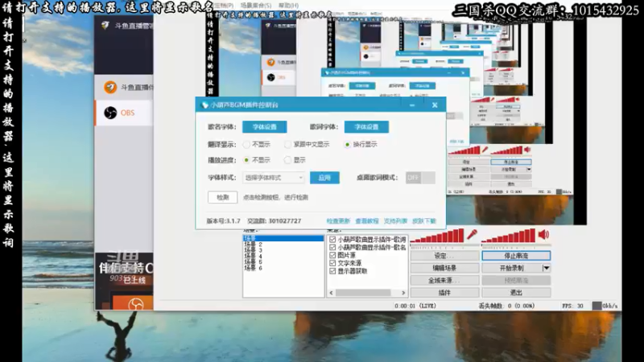
Task: Adjust the desktop audio volume meter
Action: (509, 236)
